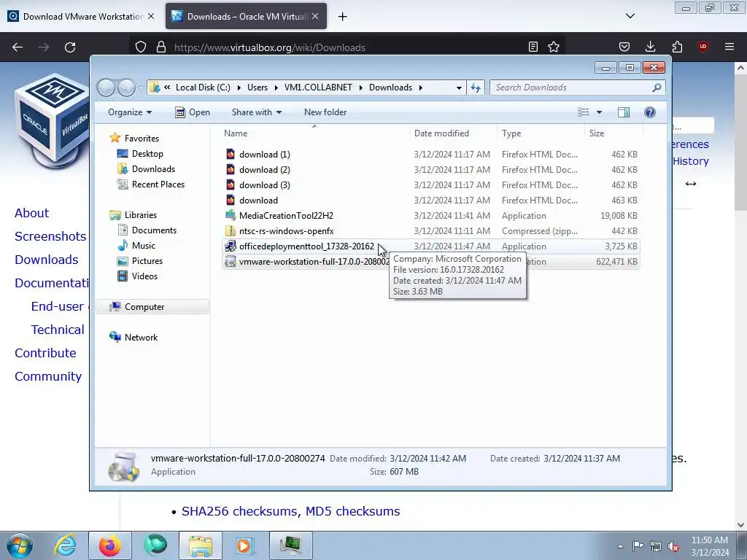Image resolution: width=747 pixels, height=560 pixels.
Task: Close the Download VMware Workstation tab
Action: click(x=151, y=16)
